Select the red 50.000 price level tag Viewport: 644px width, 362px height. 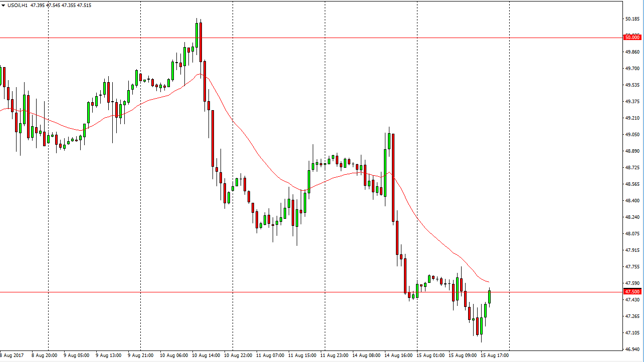631,38
